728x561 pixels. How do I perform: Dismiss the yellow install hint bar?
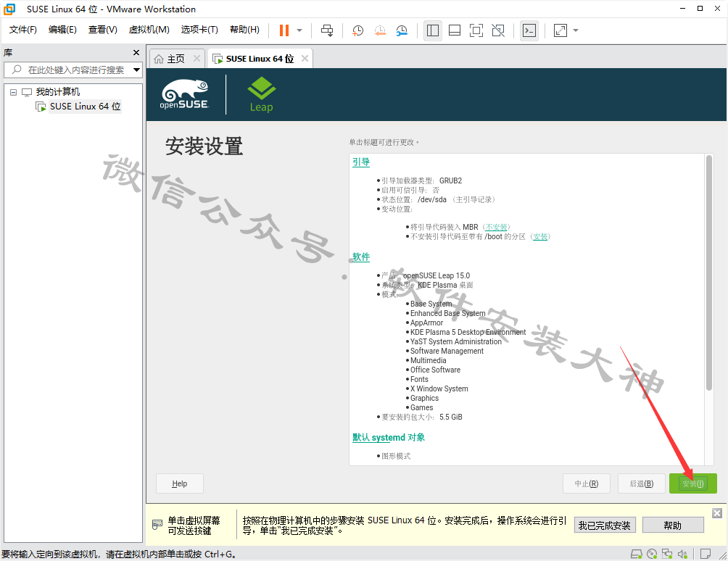(717, 512)
